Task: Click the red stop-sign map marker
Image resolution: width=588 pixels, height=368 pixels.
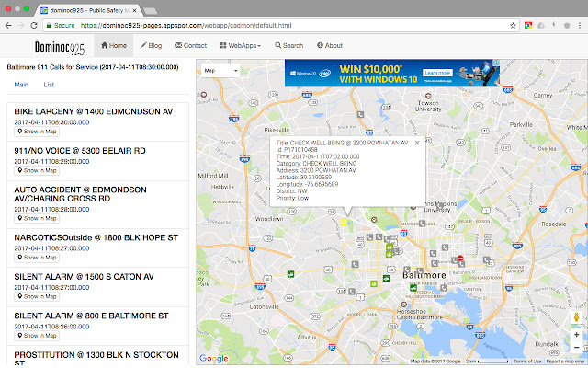Action: 461,259
